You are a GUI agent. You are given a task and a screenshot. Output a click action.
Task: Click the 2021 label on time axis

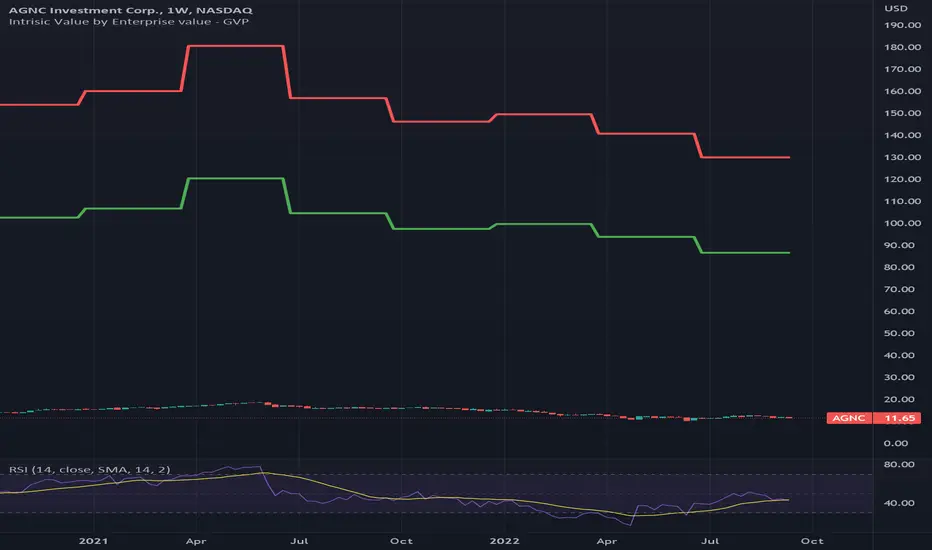click(93, 540)
